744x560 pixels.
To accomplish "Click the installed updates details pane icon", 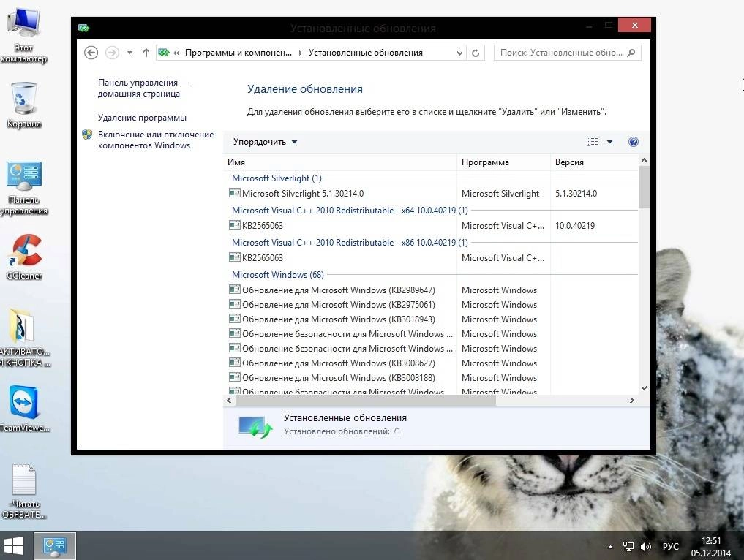I will pos(255,425).
